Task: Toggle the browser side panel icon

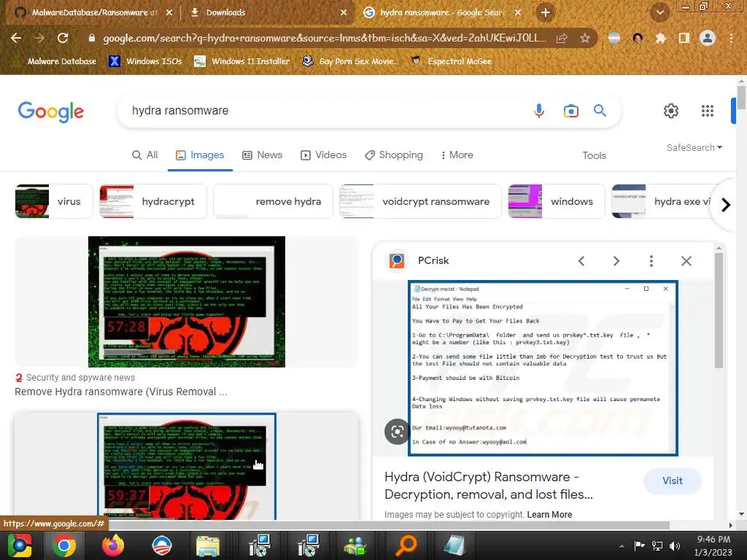Action: click(x=684, y=38)
